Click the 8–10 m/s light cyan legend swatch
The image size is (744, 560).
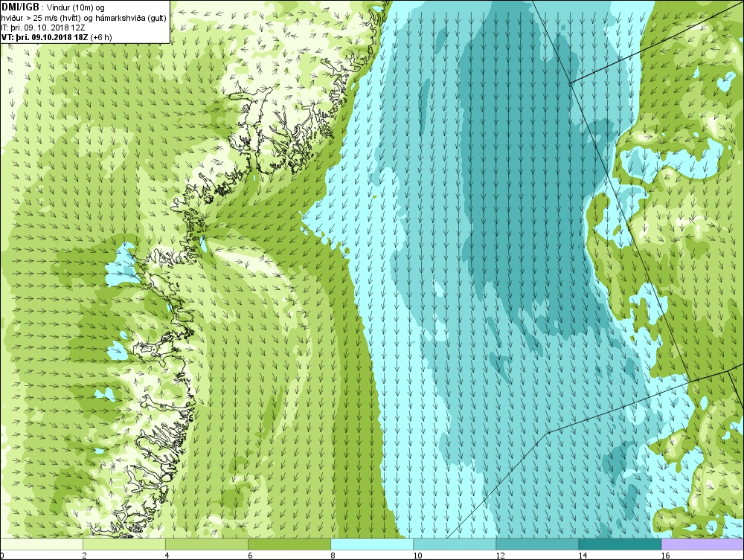pyautogui.click(x=372, y=544)
